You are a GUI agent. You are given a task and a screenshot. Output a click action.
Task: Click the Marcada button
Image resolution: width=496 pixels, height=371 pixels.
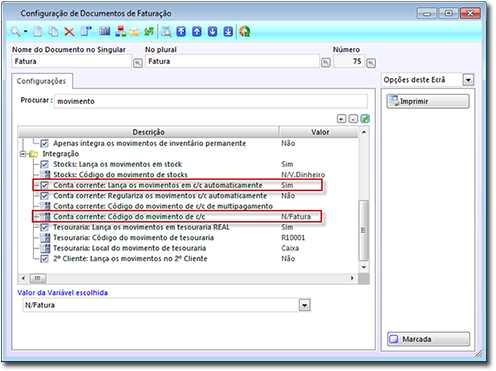[x=428, y=339]
